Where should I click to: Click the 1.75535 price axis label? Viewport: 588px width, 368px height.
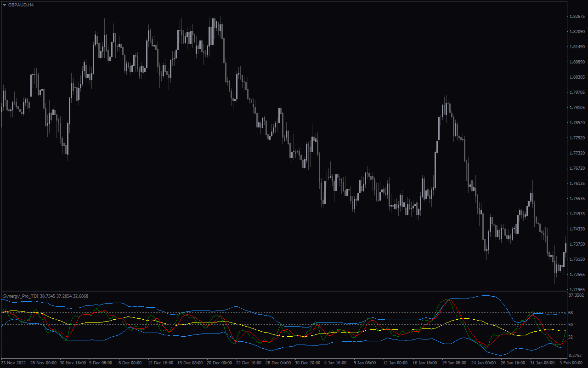pyautogui.click(x=577, y=199)
